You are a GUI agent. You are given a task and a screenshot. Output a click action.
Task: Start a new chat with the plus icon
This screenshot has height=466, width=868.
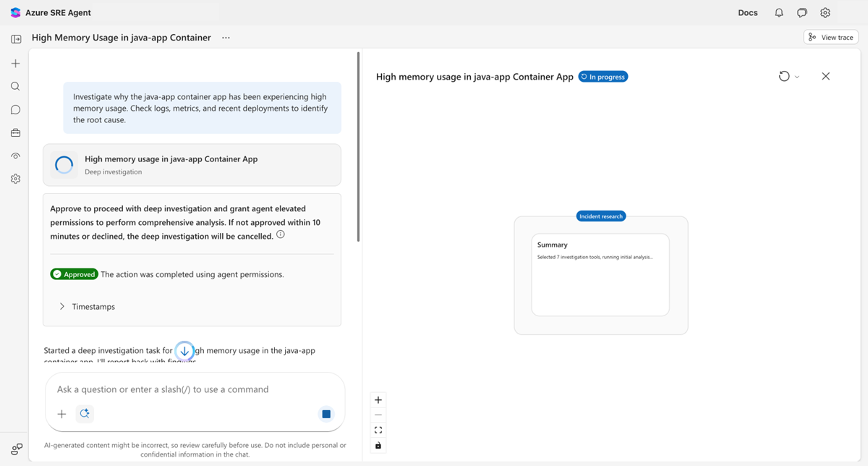point(16,64)
